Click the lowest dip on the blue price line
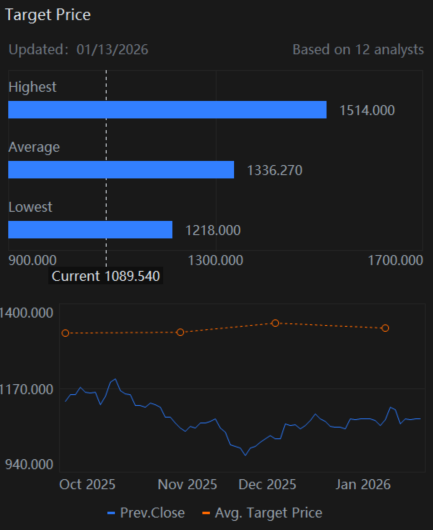Screen dimensions: 433x530 [245, 455]
